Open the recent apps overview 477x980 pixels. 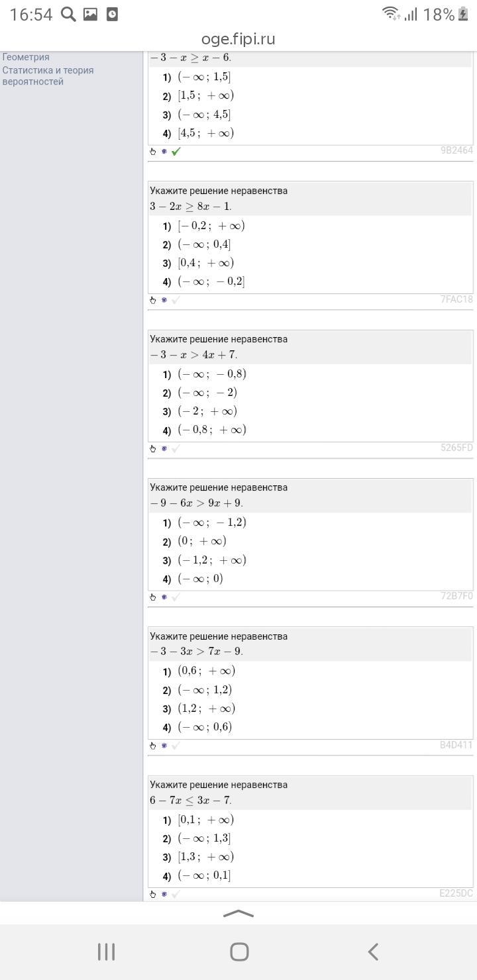[106, 952]
